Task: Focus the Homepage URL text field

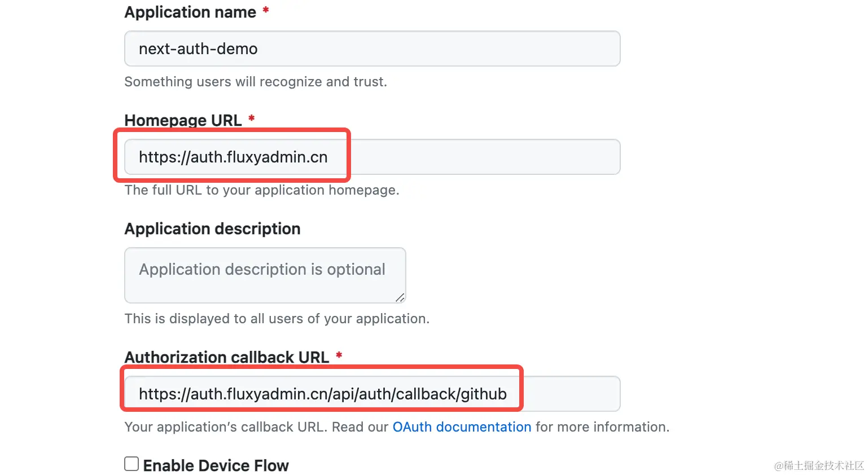Action: [372, 157]
